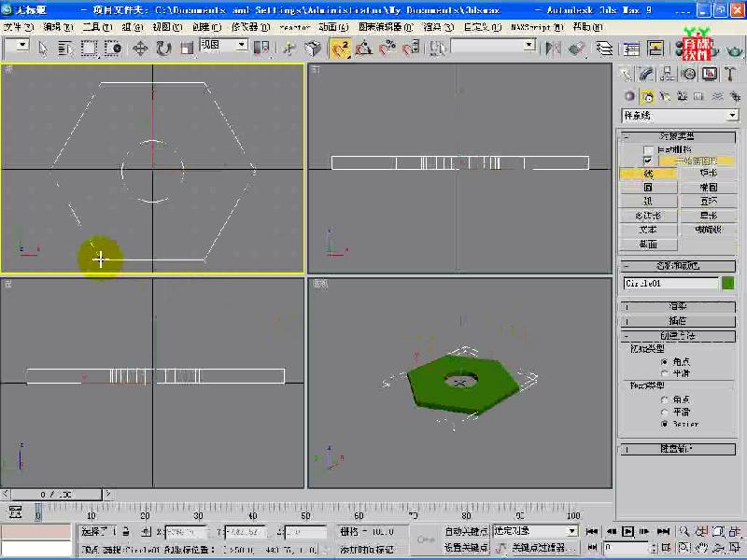The image size is (747, 560).
Task: Open the named selection sets dropdown
Action: [x=494, y=46]
